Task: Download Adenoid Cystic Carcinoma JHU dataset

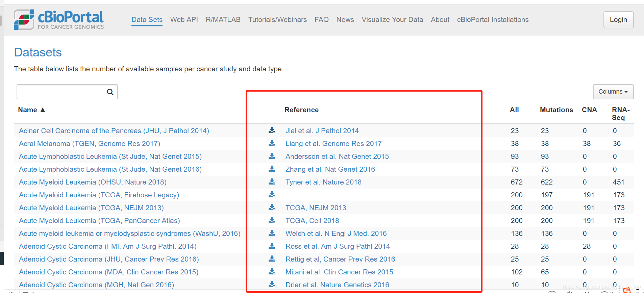Action: coord(272,259)
